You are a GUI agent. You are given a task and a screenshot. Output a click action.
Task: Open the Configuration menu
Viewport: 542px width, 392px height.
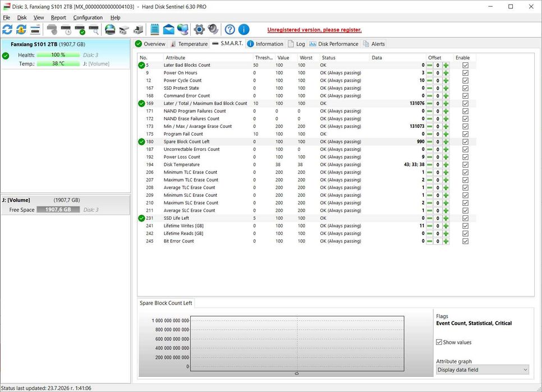(x=88, y=17)
